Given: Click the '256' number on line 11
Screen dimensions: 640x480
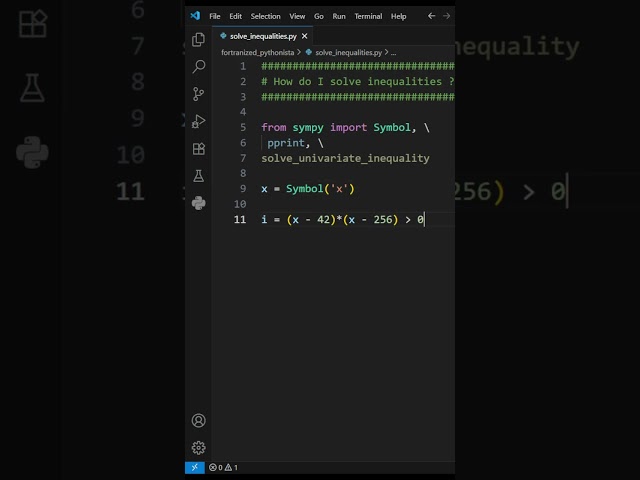Looking at the screenshot, I should tap(382, 220).
